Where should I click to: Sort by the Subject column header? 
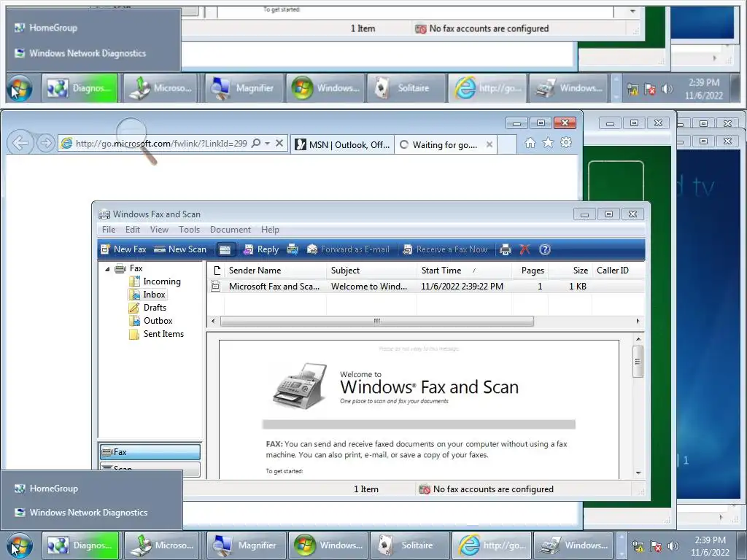click(371, 271)
